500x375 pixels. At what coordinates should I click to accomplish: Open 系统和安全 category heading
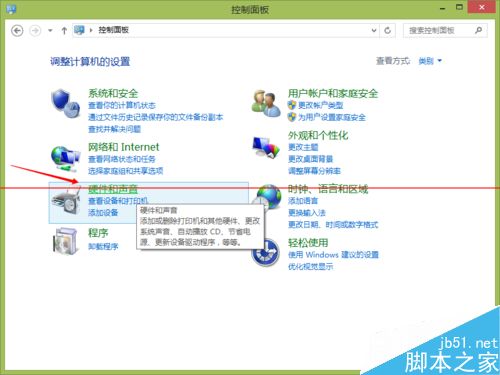113,93
